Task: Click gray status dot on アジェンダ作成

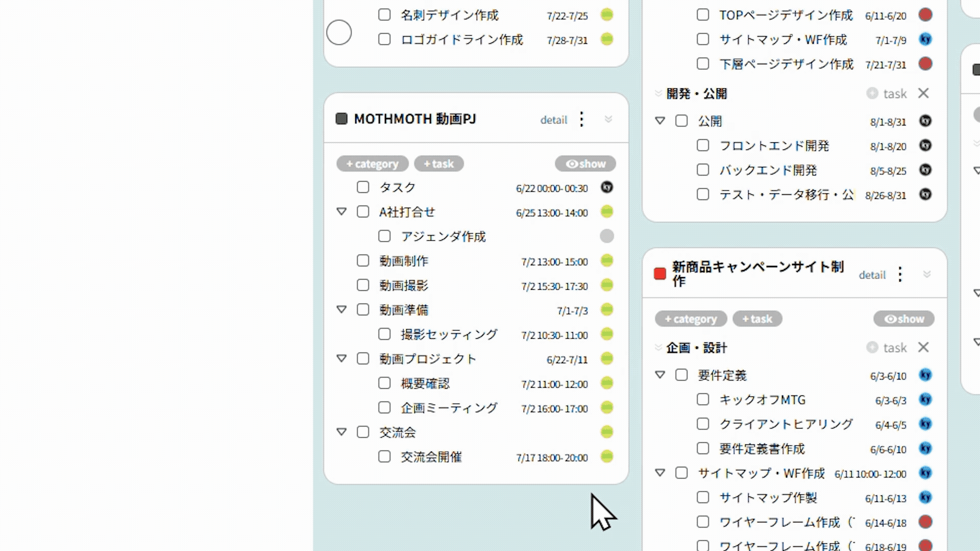Action: click(606, 236)
